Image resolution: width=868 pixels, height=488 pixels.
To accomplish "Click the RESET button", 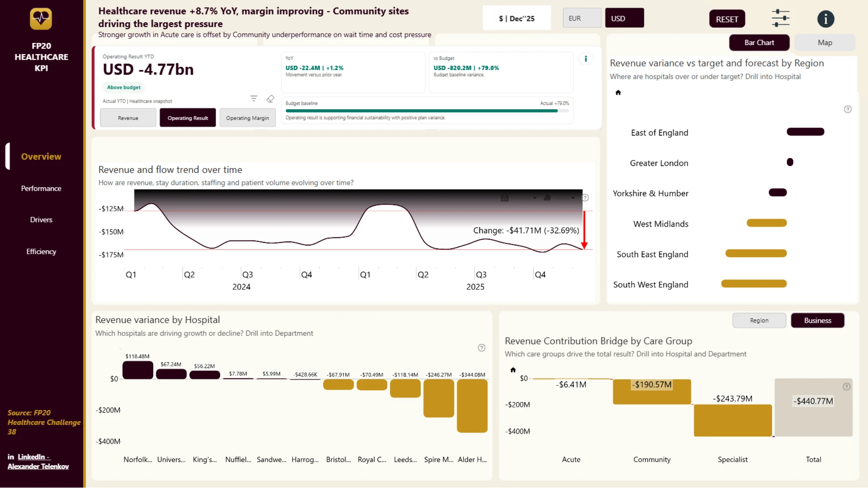I will [727, 19].
